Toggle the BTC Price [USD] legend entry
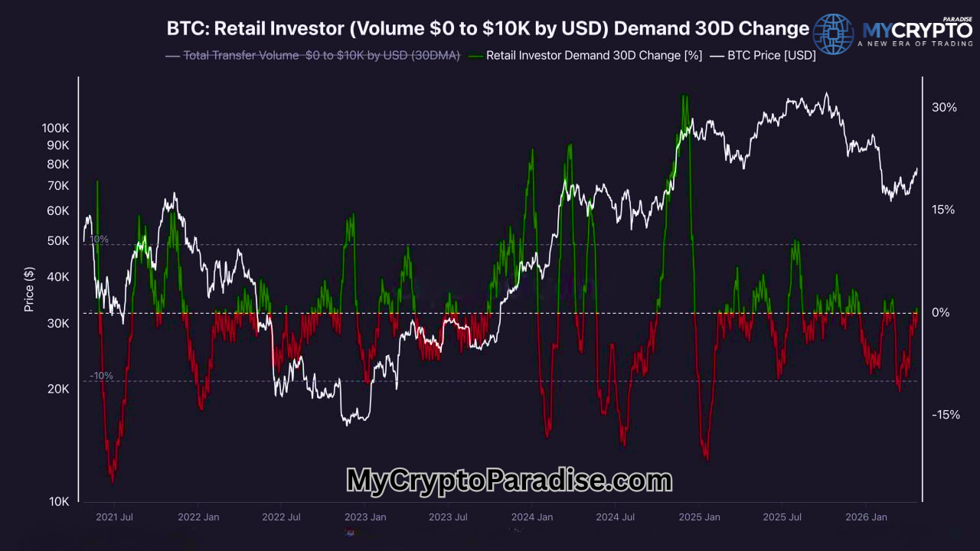This screenshot has width=980, height=551. click(x=771, y=55)
